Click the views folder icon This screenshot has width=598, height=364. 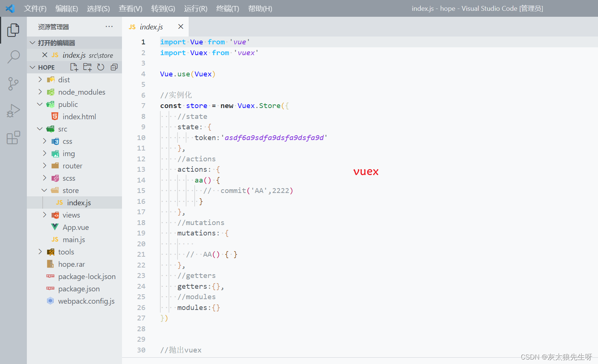tap(55, 215)
